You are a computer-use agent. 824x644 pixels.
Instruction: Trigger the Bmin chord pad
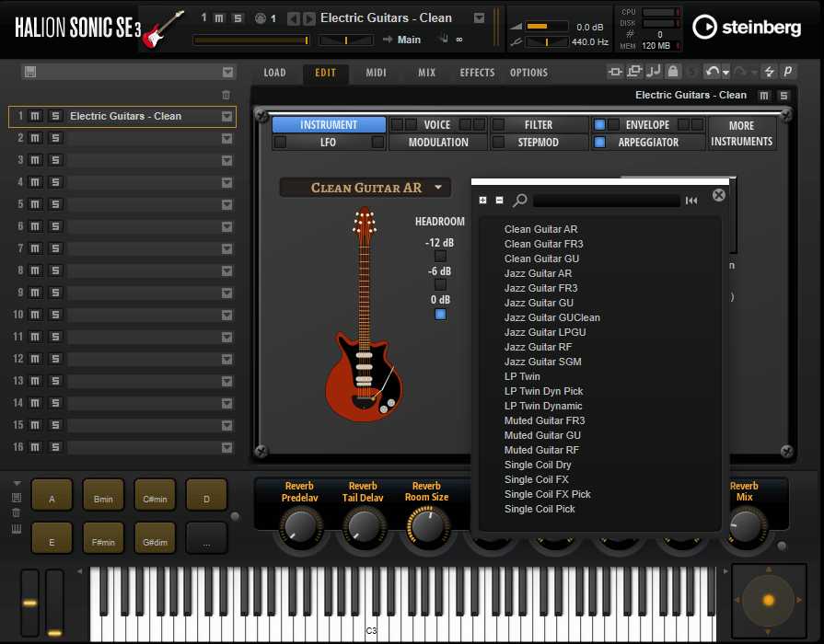[103, 494]
